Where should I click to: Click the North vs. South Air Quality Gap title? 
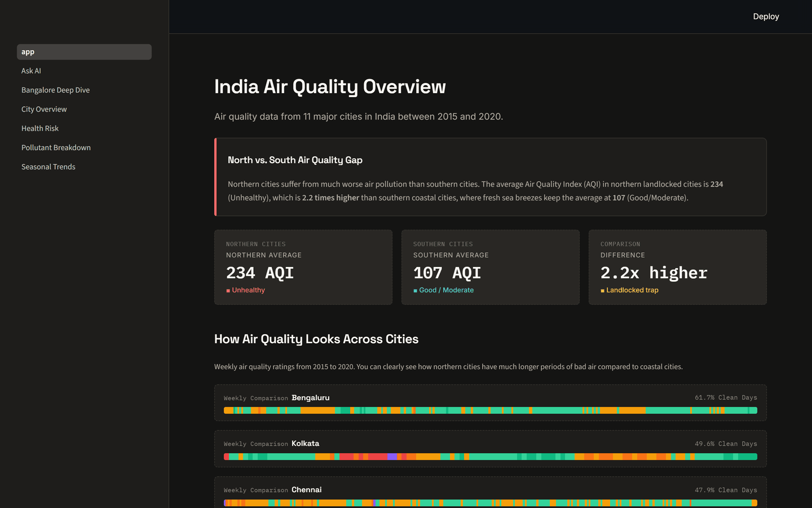pyautogui.click(x=295, y=160)
